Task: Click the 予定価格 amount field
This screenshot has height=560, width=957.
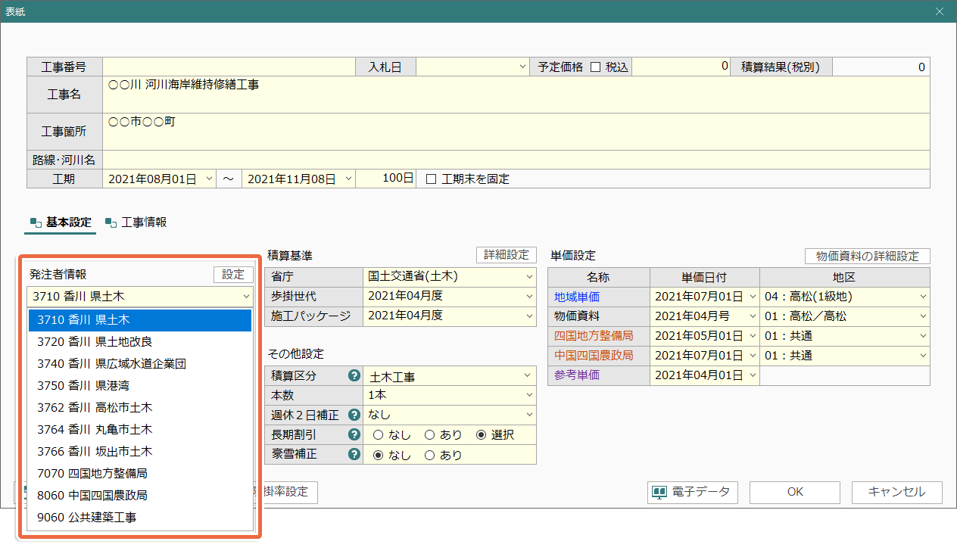Action: (x=681, y=67)
